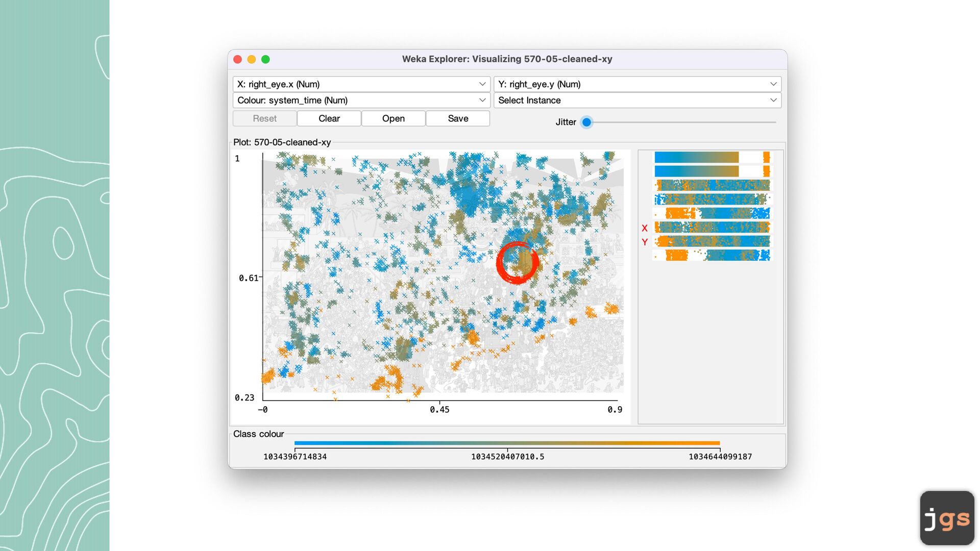
Task: Click the yellow minimize window button
Action: pyautogui.click(x=252, y=59)
